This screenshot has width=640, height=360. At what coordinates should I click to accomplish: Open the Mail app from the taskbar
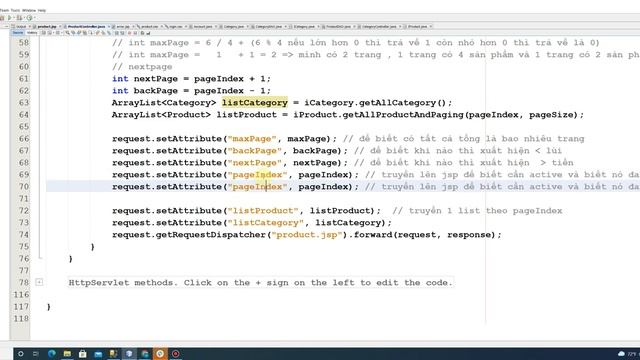click(x=98, y=353)
